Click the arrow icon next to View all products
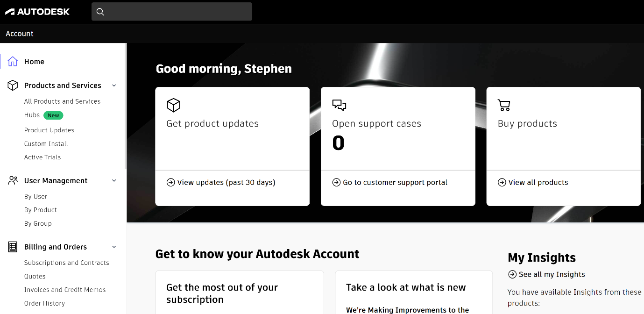This screenshot has width=644, height=314. click(x=501, y=182)
